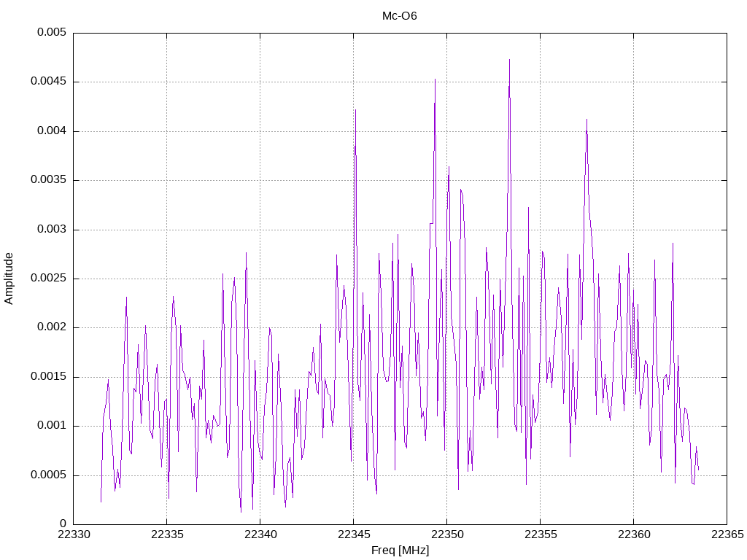Click the y-axis origin value 0
747x560 pixels.
(x=63, y=524)
